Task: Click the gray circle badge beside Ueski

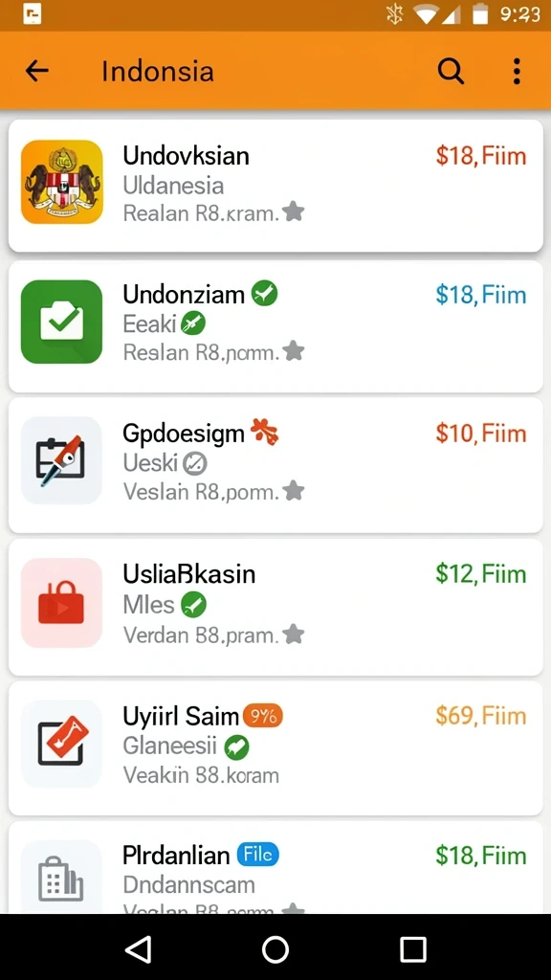Action: [195, 463]
